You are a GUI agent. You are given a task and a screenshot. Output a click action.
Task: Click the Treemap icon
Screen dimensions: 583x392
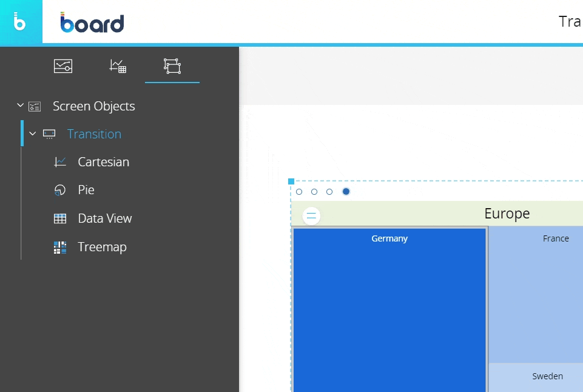click(60, 248)
